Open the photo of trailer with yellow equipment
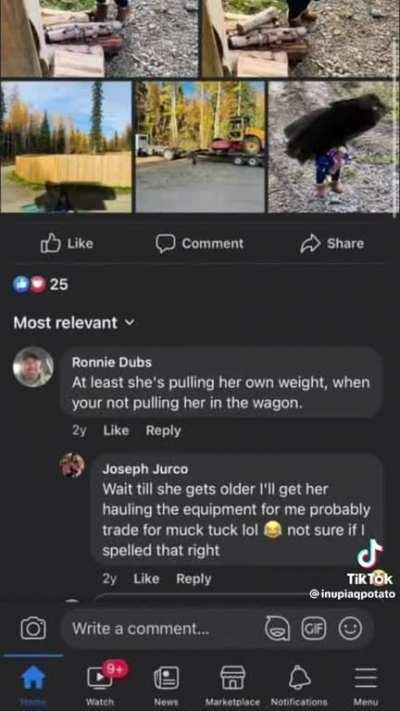The width and height of the screenshot is (400, 711). point(200,146)
